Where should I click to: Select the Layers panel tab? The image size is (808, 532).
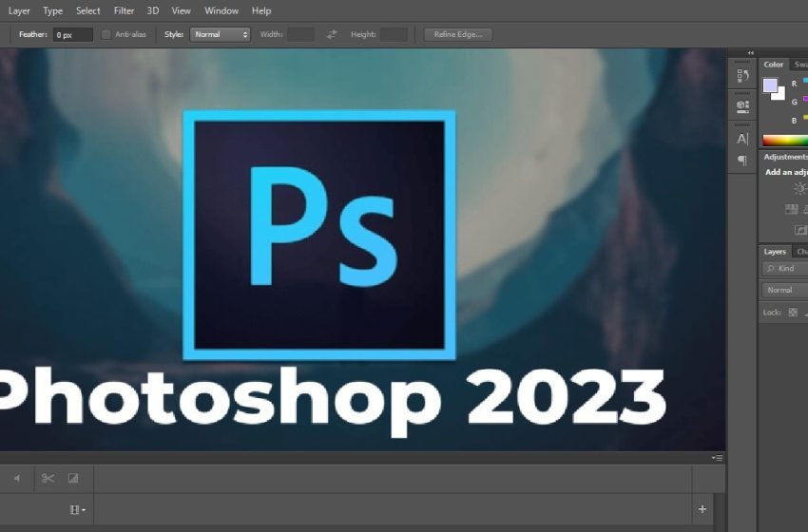click(x=775, y=252)
